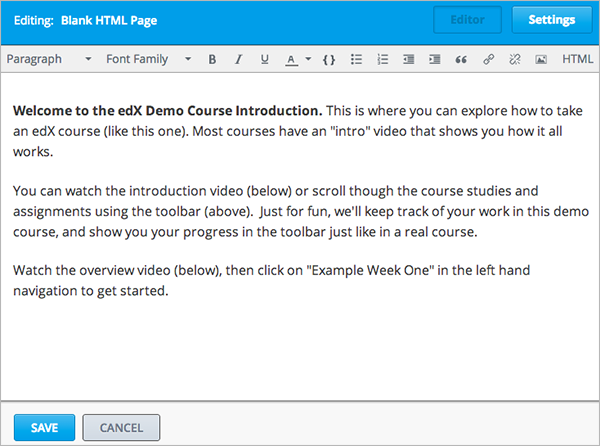The image size is (600, 446).
Task: Click into the bold welcome sentence
Action: coord(168,111)
